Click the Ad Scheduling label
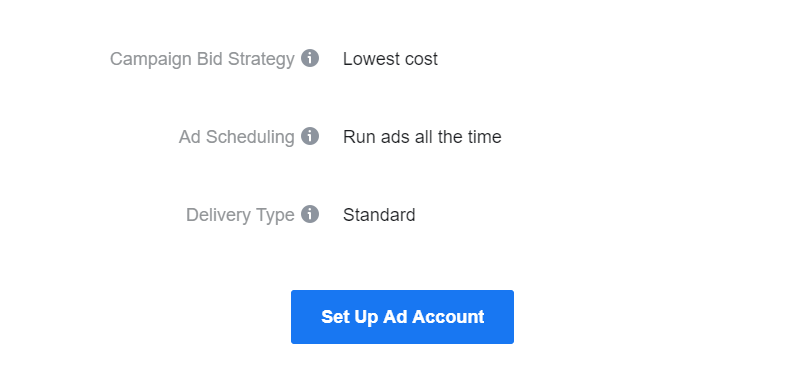 click(237, 138)
